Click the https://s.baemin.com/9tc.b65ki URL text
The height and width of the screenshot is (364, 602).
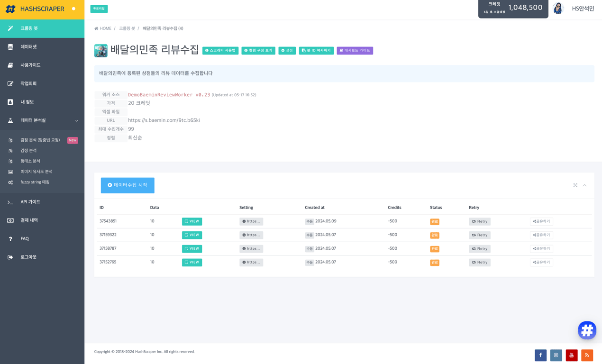coord(164,120)
